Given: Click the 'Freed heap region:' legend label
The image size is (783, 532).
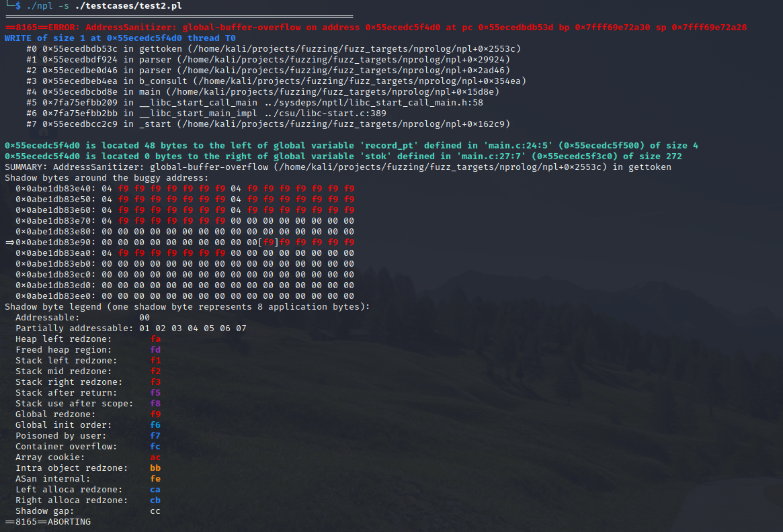Looking at the screenshot, I should pyautogui.click(x=64, y=349).
